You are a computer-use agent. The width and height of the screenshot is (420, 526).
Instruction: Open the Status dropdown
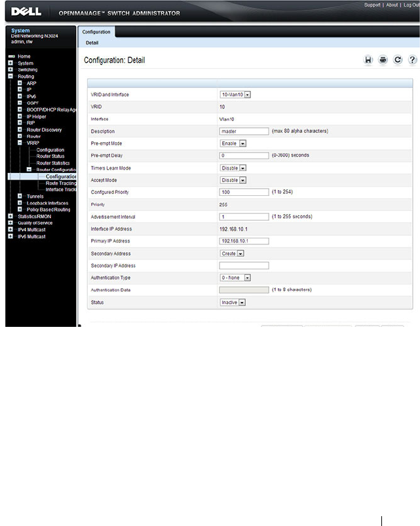pos(233,302)
